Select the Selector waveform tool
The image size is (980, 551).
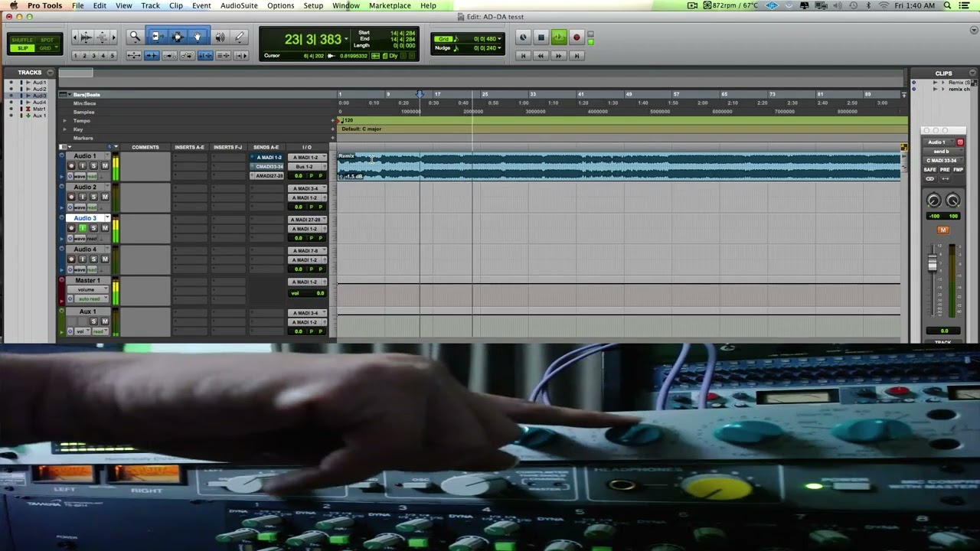[178, 37]
